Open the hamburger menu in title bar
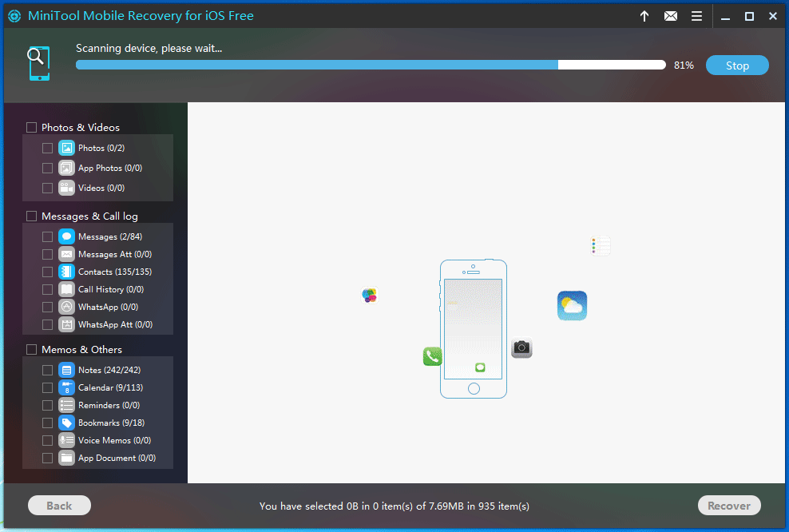 (x=696, y=16)
